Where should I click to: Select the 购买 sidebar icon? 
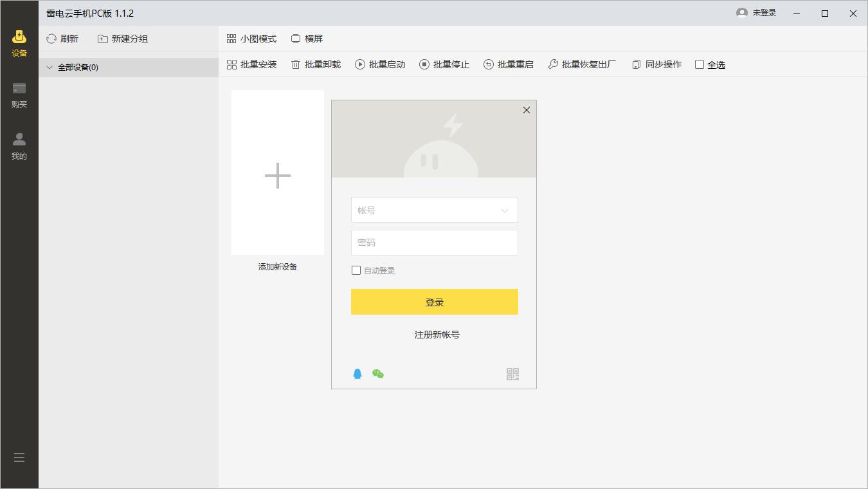click(19, 95)
